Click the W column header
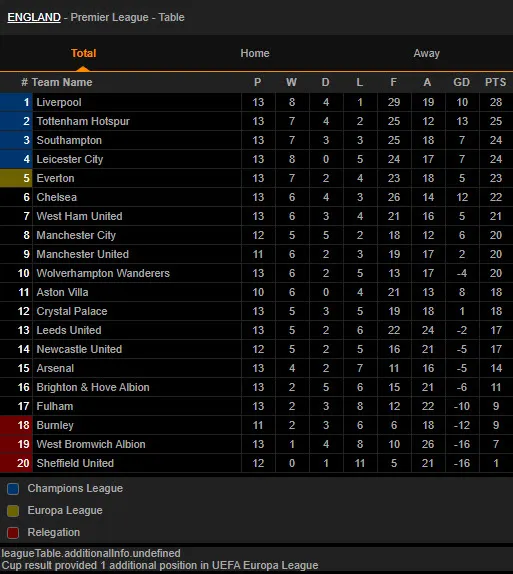This screenshot has width=513, height=574. [x=291, y=82]
